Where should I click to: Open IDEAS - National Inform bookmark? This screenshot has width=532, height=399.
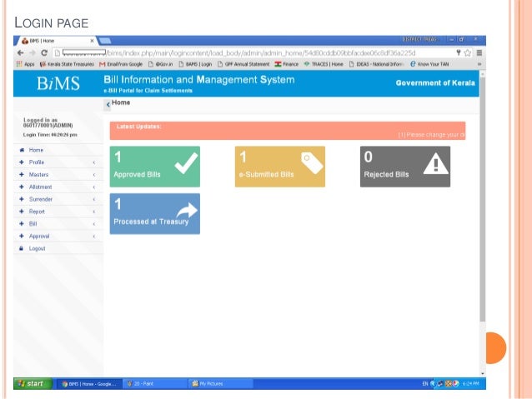tap(376, 64)
